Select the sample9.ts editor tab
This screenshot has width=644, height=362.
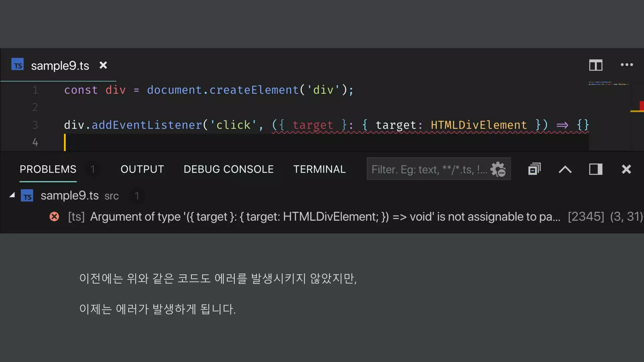coord(58,65)
